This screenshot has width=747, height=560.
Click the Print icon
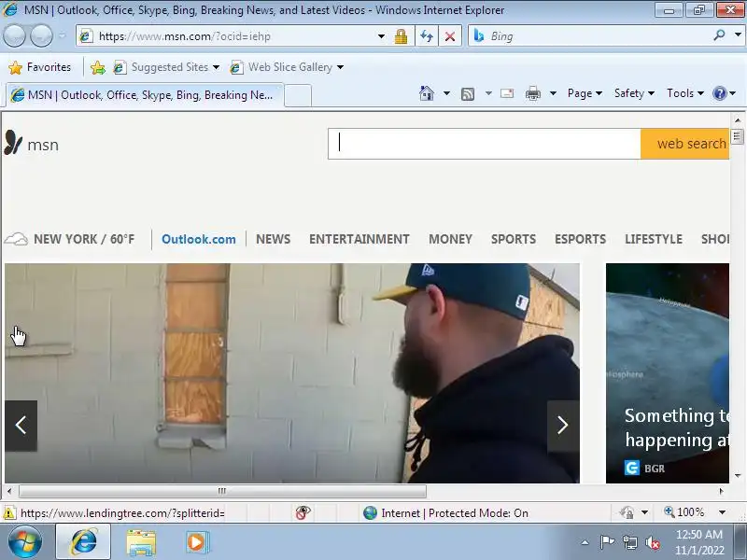click(x=532, y=93)
